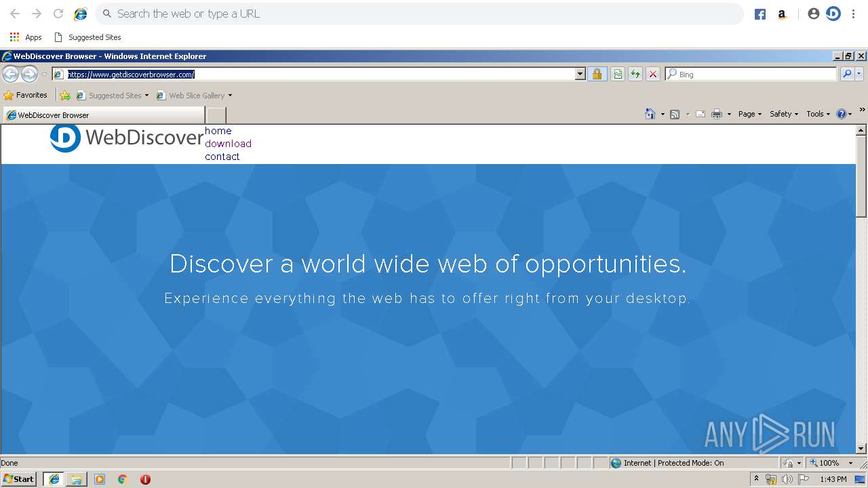Click the Facebook shortcut icon top right
The height and width of the screenshot is (488, 868).
(x=760, y=14)
